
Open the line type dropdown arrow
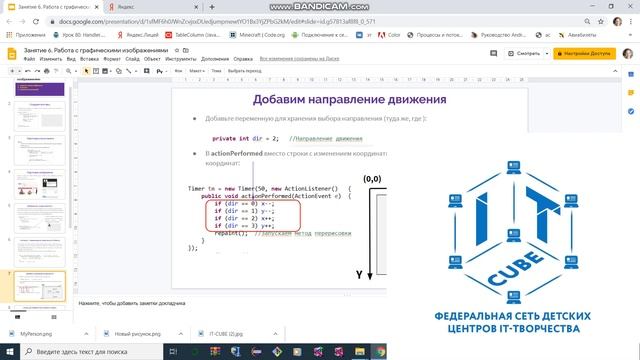(136, 71)
